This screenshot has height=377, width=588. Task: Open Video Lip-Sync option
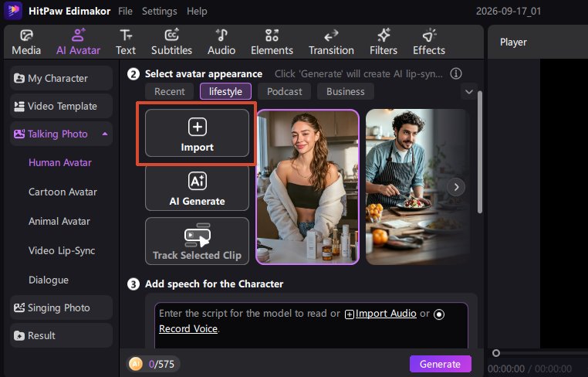[62, 250]
